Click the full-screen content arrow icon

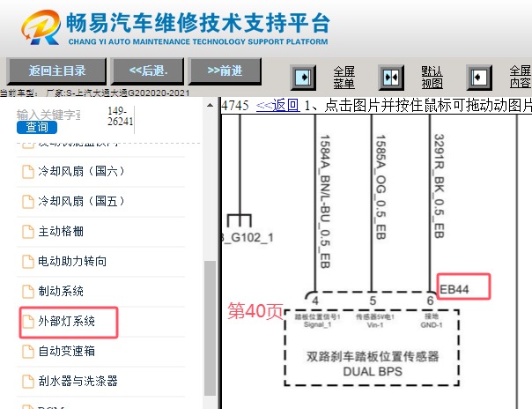coord(479,78)
